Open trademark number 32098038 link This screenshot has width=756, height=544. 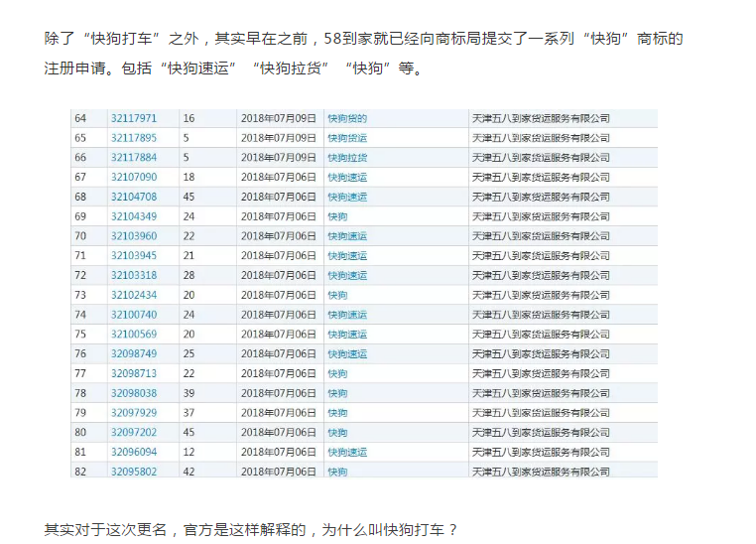[x=134, y=393]
